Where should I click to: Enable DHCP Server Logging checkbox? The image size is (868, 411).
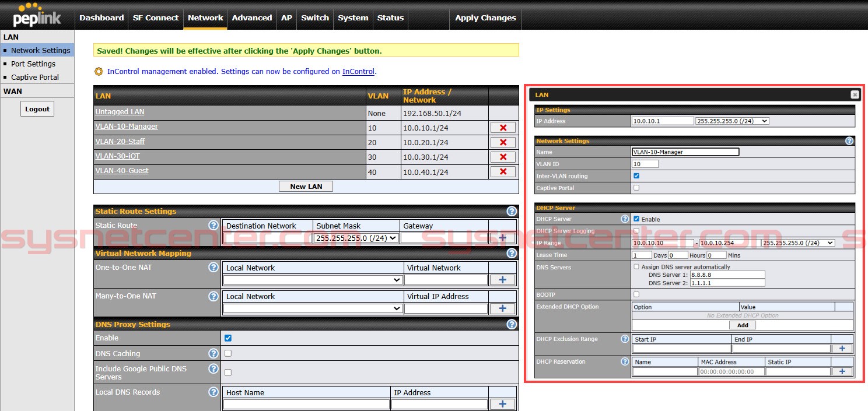coord(636,231)
